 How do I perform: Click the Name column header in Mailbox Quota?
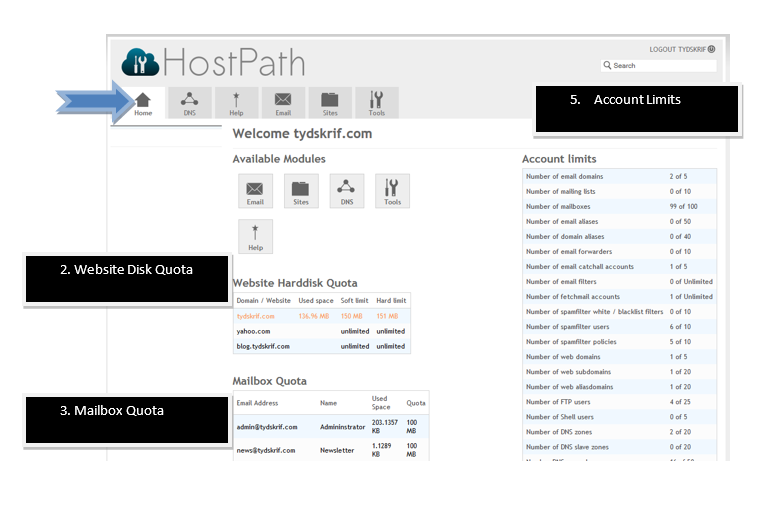pos(328,403)
